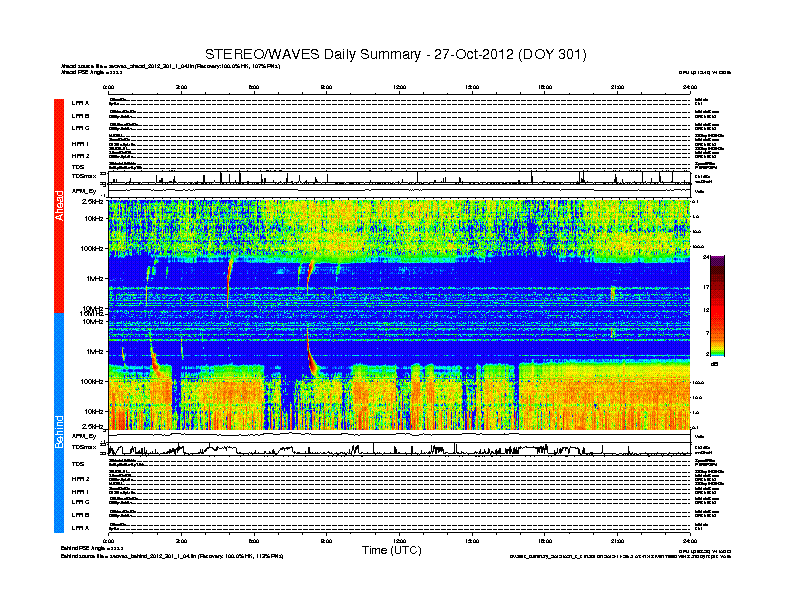Click the Behind 100kHz frequency axis label
792x612 pixels.
(x=93, y=381)
